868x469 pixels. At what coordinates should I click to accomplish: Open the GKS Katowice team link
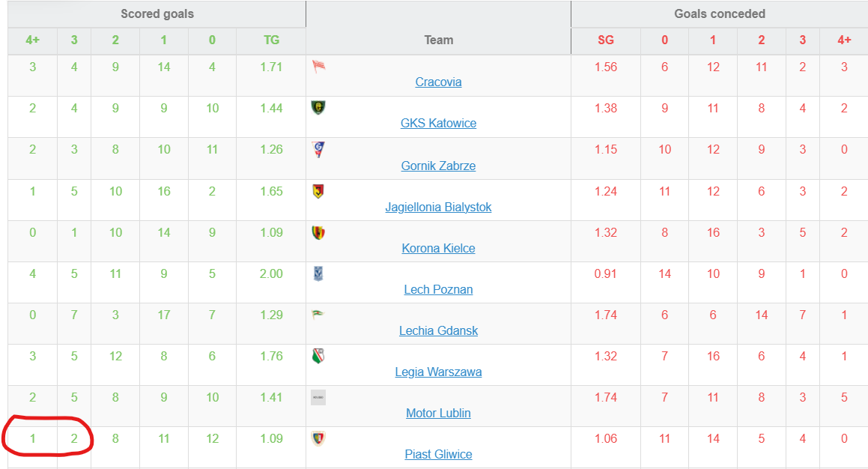438,123
